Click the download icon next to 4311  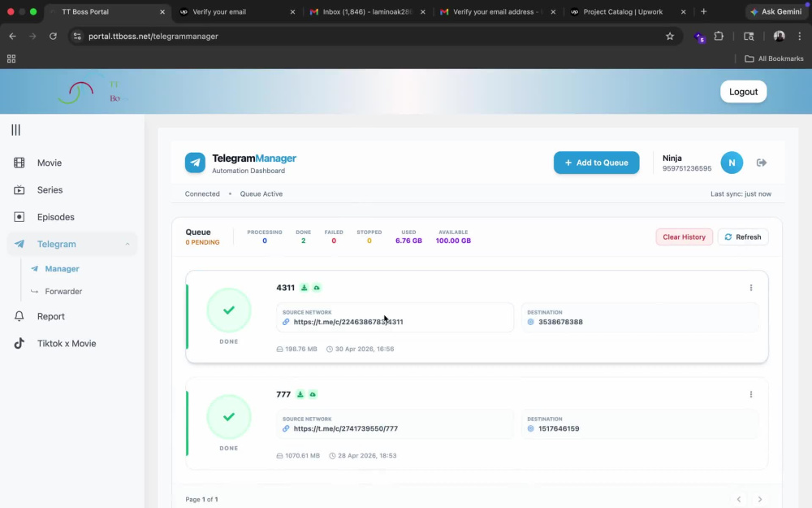304,288
